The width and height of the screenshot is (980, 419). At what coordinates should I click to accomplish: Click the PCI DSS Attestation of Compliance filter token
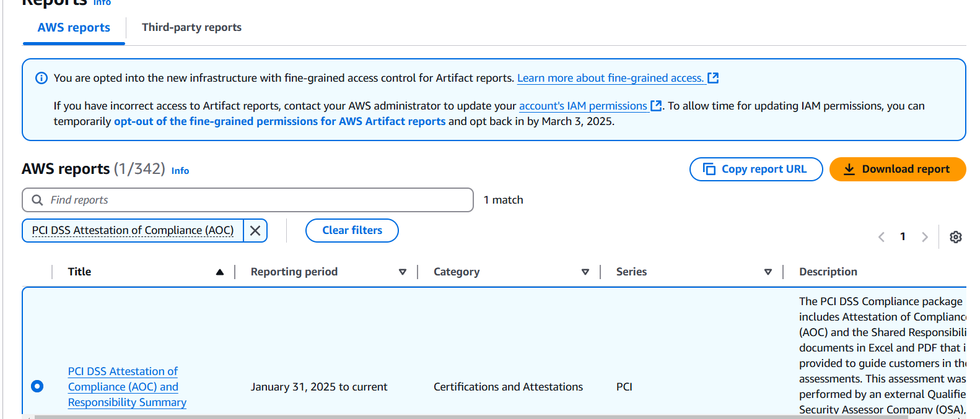133,230
